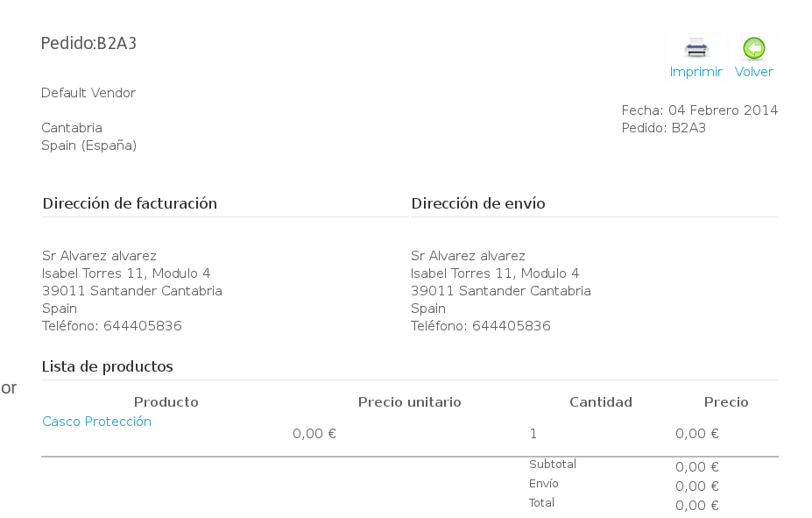Select the Dirección de facturación heading
Viewport: 812px width, 518px height.
130,203
